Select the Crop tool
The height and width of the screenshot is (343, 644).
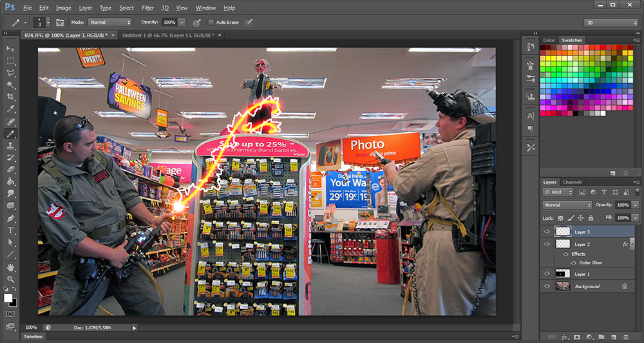click(10, 97)
